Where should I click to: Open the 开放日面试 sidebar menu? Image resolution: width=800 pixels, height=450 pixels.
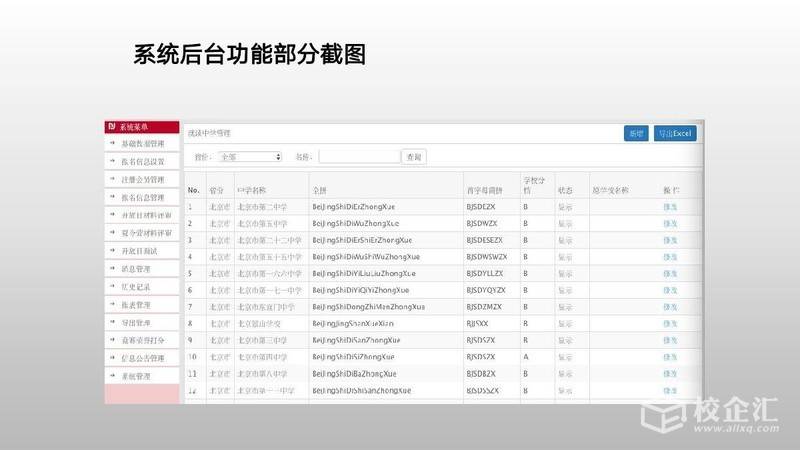(x=142, y=251)
